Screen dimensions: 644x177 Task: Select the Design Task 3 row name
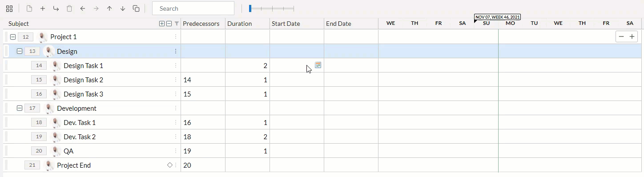pos(83,94)
